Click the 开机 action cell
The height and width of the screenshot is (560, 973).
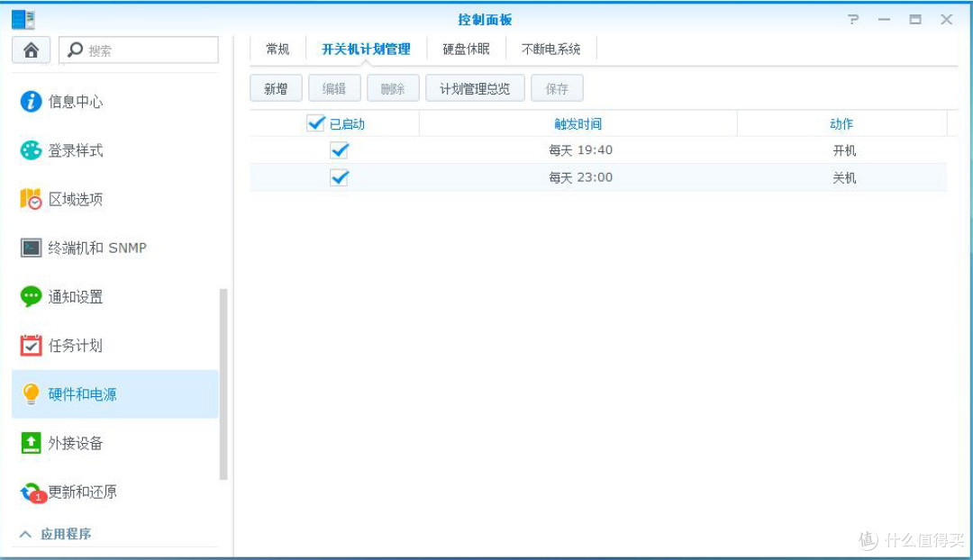pyautogui.click(x=844, y=150)
